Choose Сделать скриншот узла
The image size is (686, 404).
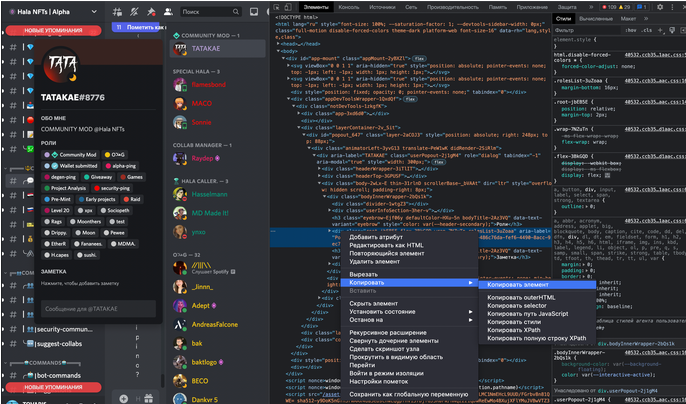coord(384,349)
